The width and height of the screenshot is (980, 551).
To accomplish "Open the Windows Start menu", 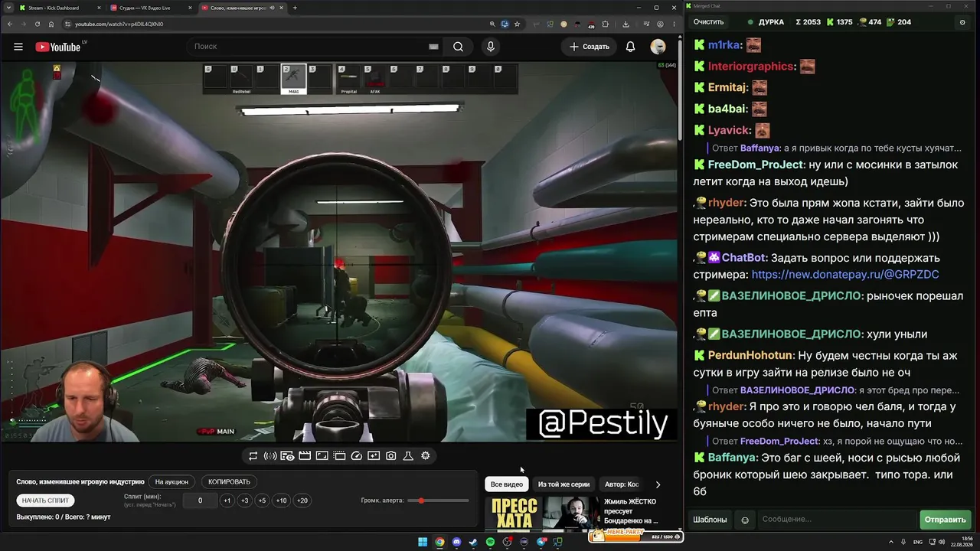I will [423, 543].
